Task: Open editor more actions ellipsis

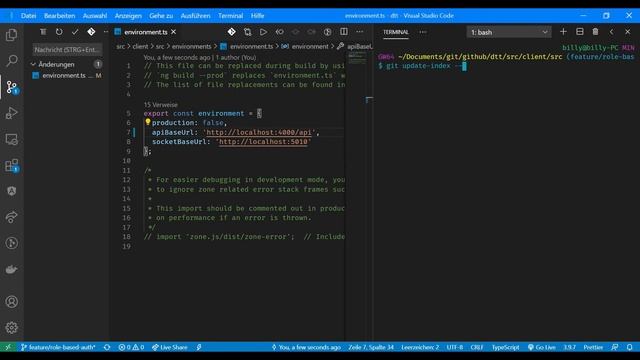Action: tap(360, 32)
